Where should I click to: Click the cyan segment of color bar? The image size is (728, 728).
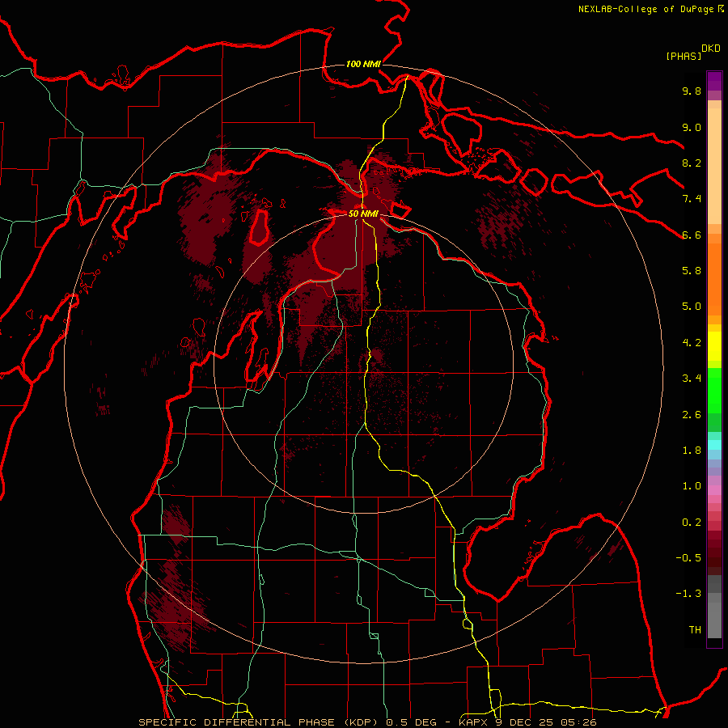(x=714, y=444)
